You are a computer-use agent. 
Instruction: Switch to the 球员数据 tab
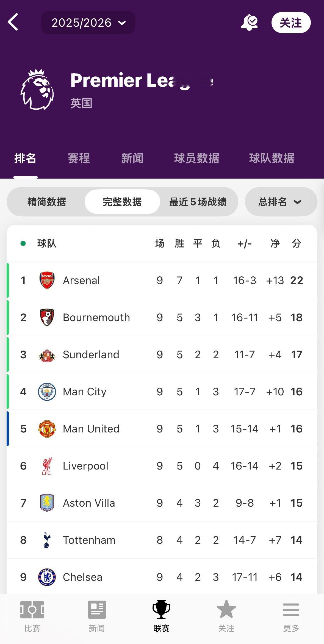point(197,159)
